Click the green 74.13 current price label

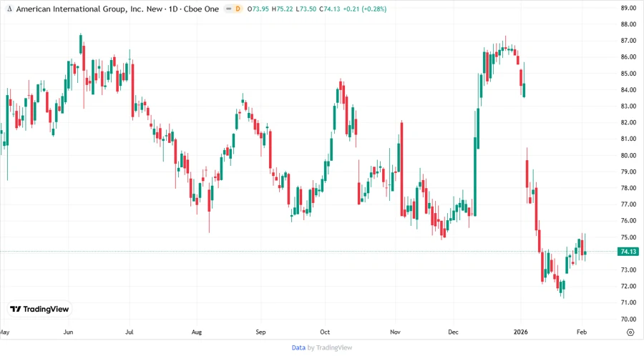coord(628,252)
